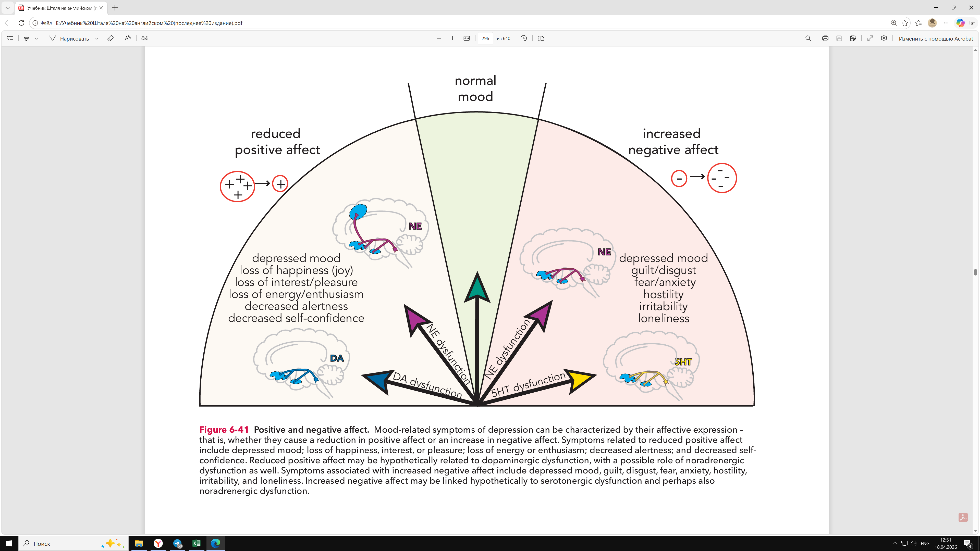
Task: Click the 'normal mood' diagram label
Action: [x=475, y=88]
